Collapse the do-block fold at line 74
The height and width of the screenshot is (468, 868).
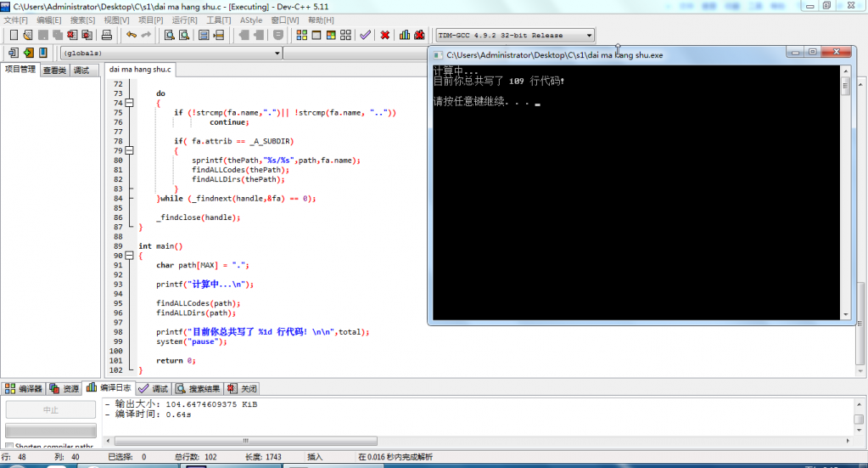coord(129,103)
